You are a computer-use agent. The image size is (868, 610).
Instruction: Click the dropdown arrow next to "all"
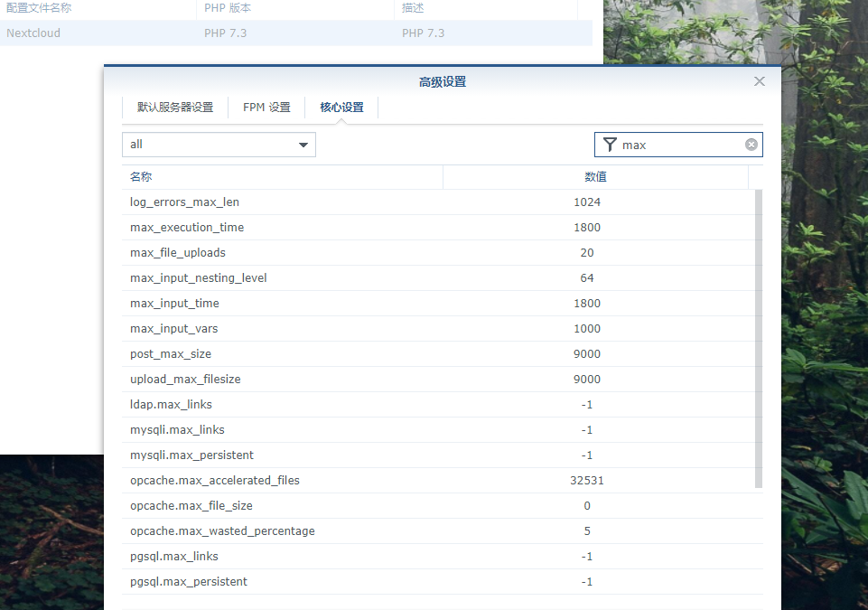[303, 145]
